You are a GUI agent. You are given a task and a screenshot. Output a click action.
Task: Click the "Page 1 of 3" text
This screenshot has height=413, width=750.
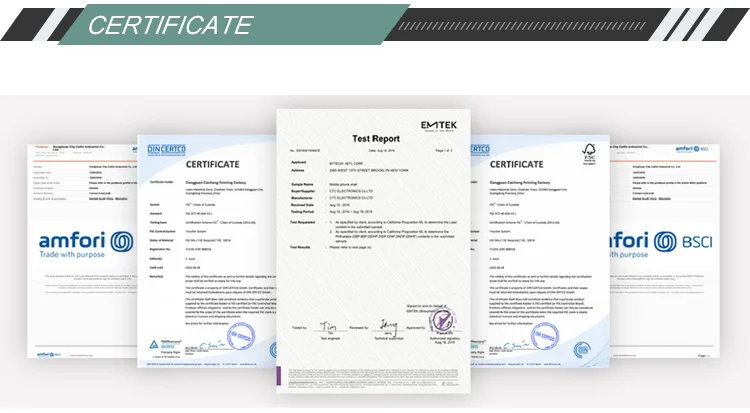[444, 150]
